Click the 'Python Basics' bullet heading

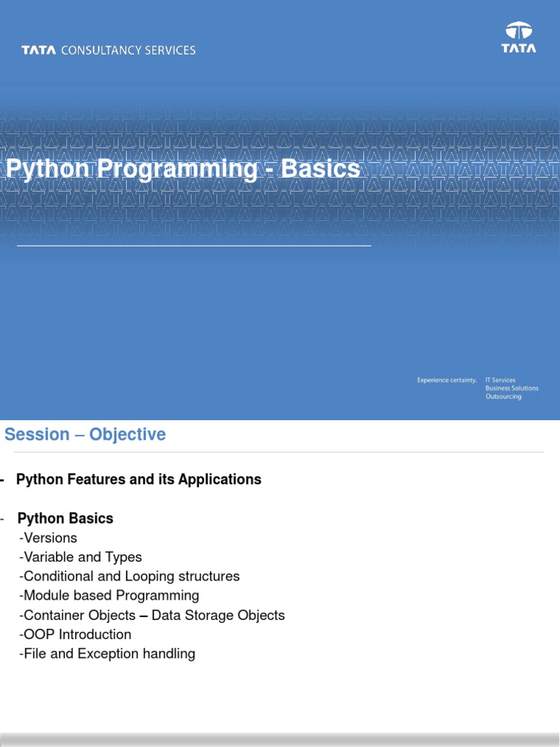click(x=65, y=519)
